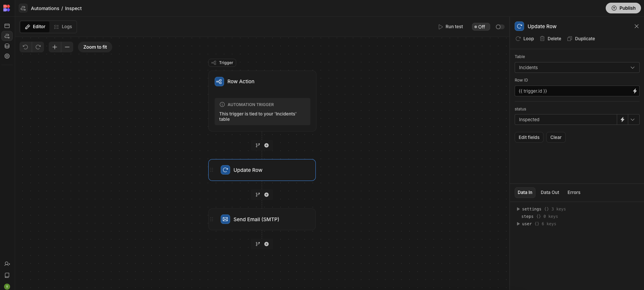
Task: Add step below Update Row step
Action: 266,195
